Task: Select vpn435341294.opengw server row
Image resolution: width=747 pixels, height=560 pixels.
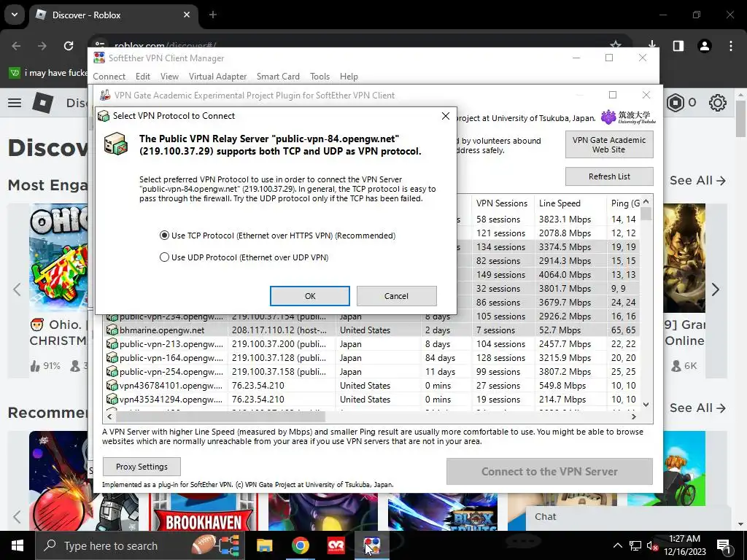Action: pos(371,399)
